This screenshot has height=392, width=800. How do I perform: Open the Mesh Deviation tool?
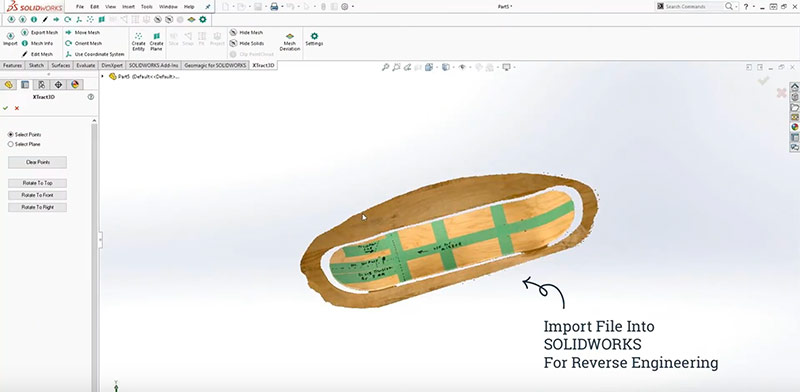[290, 42]
